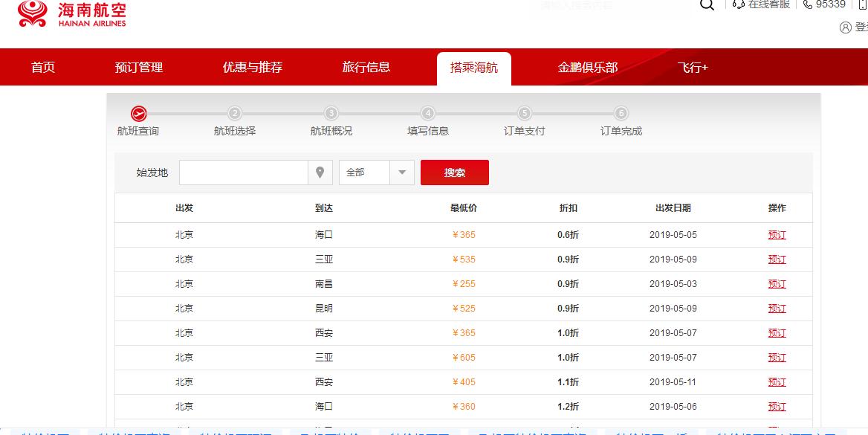The height and width of the screenshot is (435, 868).
Task: Click the 到达 column header
Action: (324, 208)
